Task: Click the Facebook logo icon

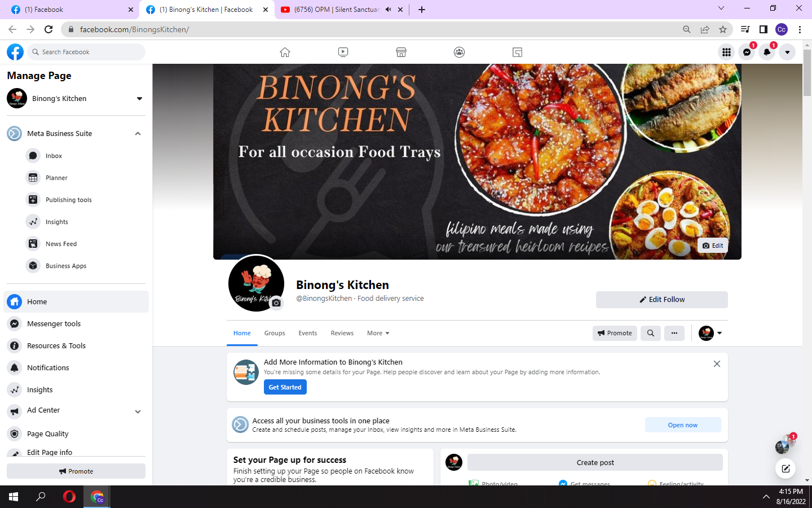Action: pos(15,52)
